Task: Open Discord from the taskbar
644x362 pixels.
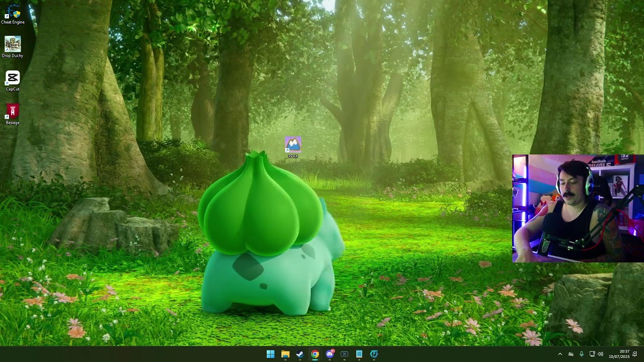Action: (x=330, y=354)
